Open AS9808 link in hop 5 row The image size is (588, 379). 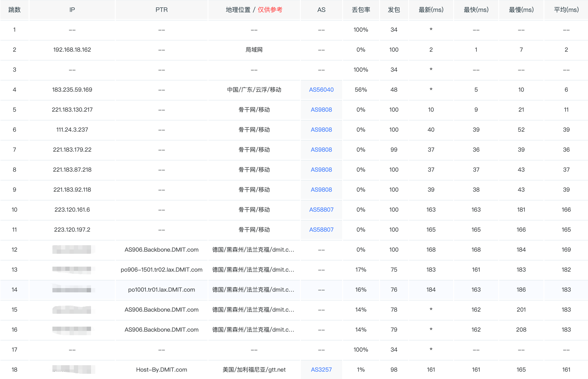coord(321,110)
